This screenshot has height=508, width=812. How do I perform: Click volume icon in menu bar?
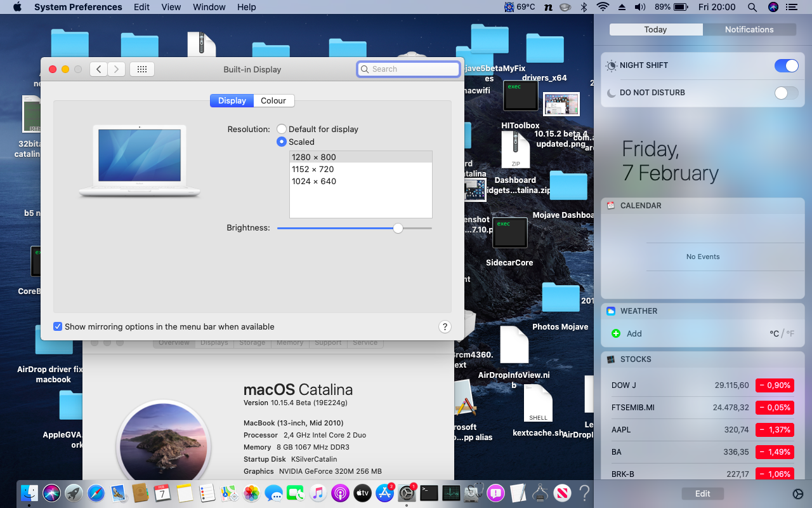coord(640,7)
